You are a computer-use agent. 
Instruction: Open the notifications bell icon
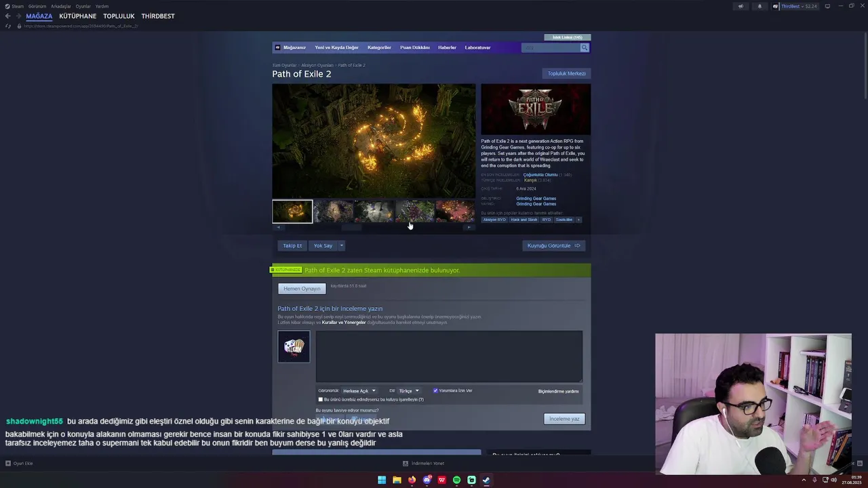point(759,6)
